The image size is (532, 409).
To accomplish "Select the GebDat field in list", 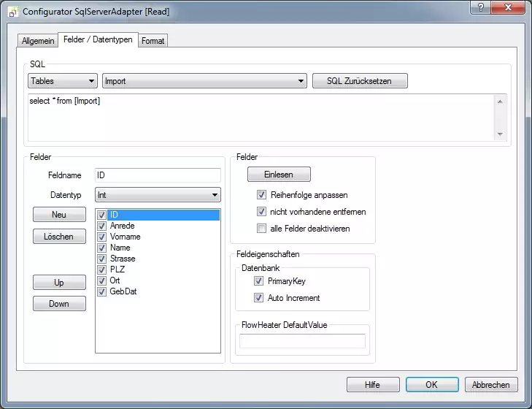I will click(x=123, y=291).
